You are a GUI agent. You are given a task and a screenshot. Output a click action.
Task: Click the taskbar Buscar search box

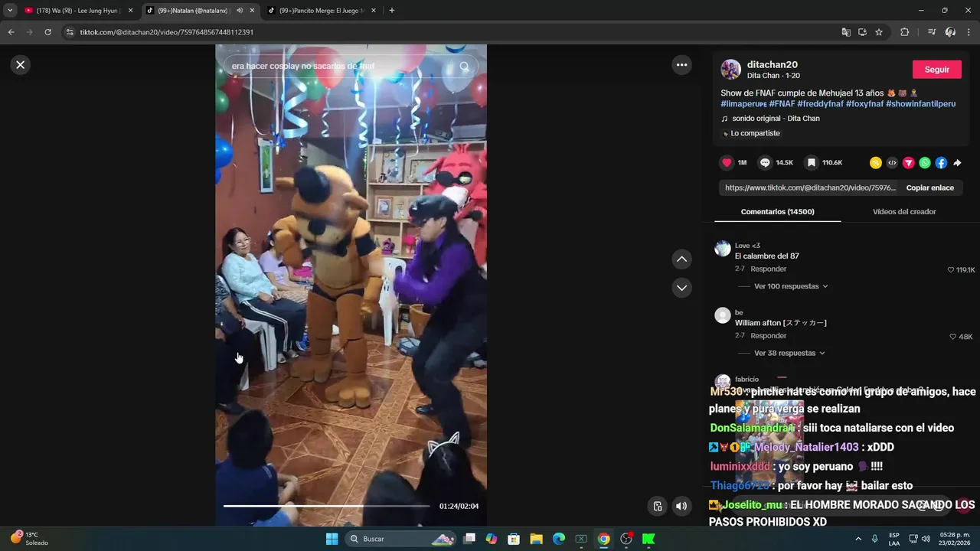[x=402, y=539]
